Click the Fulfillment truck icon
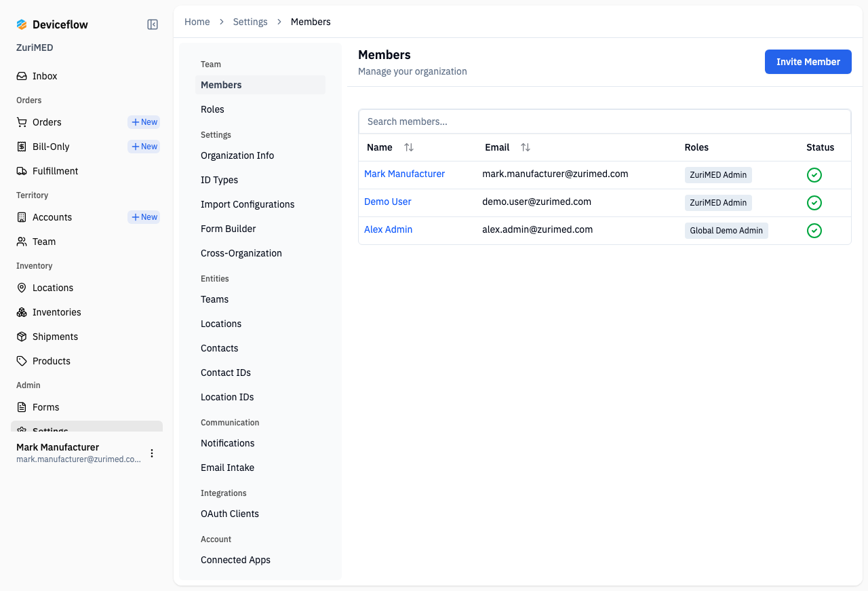This screenshot has width=868, height=591. pyautogui.click(x=22, y=171)
